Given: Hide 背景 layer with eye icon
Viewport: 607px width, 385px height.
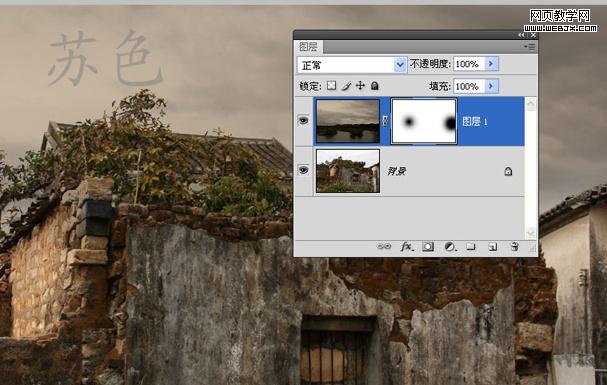Looking at the screenshot, I should point(304,170).
